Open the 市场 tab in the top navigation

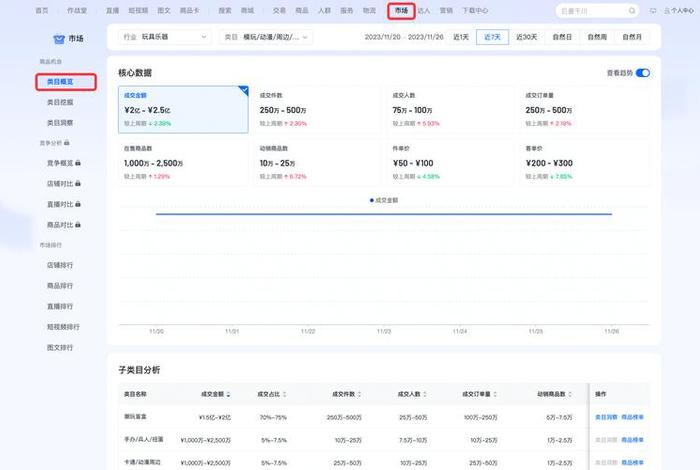(401, 11)
